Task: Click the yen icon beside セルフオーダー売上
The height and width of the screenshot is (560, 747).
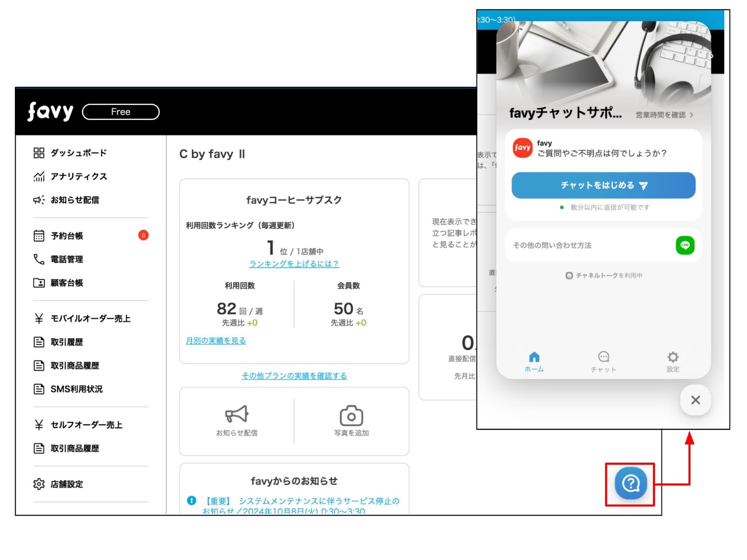Action: pos(39,425)
